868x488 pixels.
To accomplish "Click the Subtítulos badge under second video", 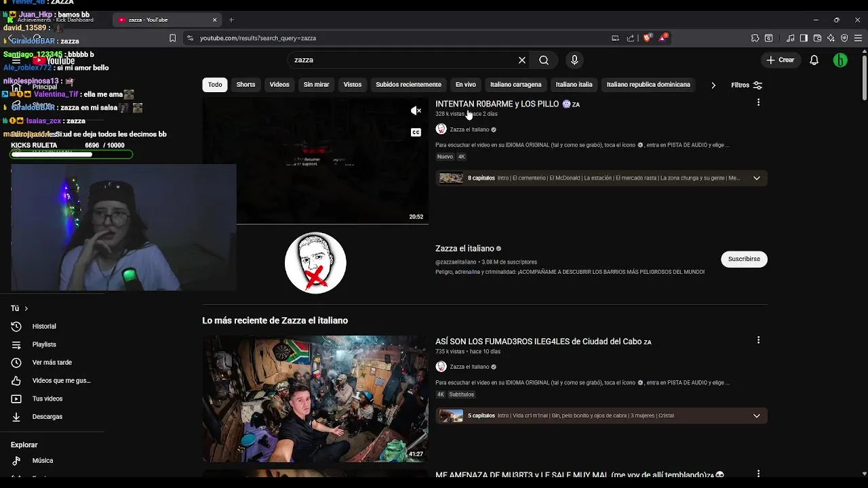I will pyautogui.click(x=462, y=394).
